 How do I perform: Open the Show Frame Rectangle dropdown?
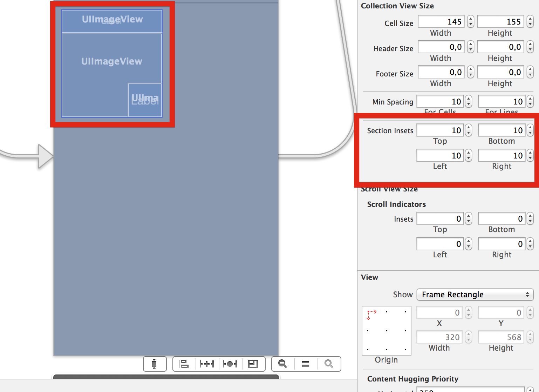(475, 295)
